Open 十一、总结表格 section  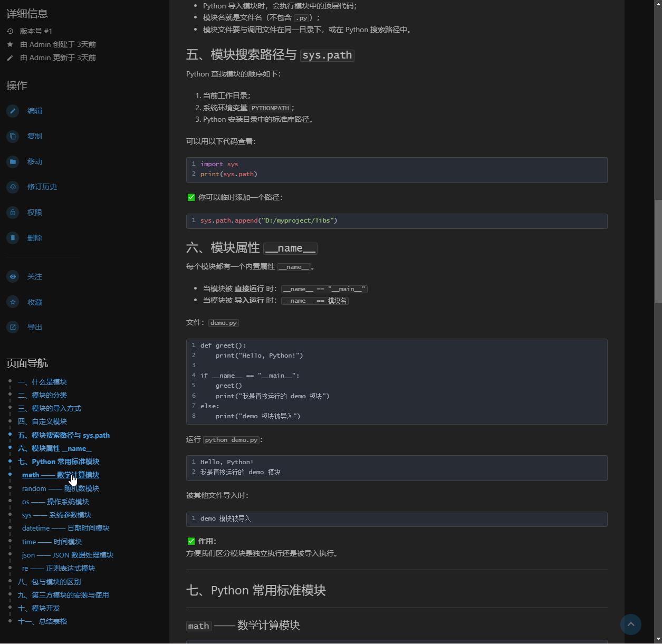click(42, 621)
